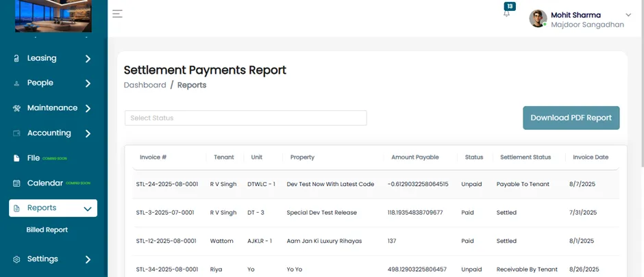Open the Billed Report submenu item
The width and height of the screenshot is (644, 277).
coord(47,230)
